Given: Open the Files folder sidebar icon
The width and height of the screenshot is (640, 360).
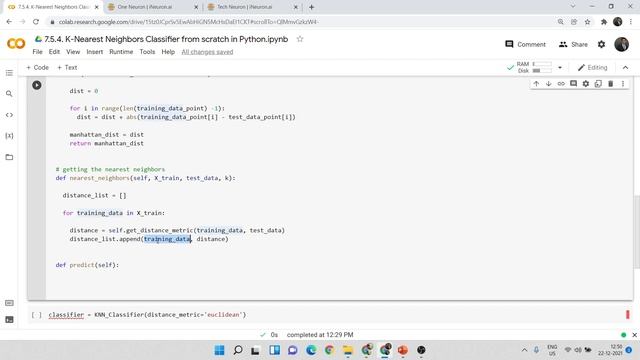Looking at the screenshot, I should (x=9, y=157).
